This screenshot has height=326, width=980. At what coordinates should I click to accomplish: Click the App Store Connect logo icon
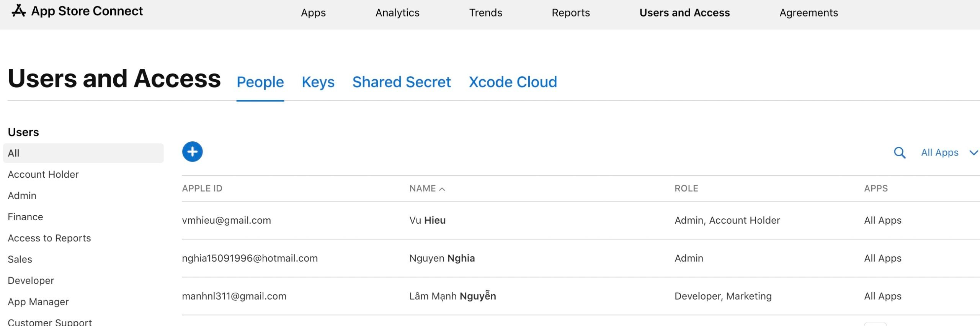coord(18,11)
